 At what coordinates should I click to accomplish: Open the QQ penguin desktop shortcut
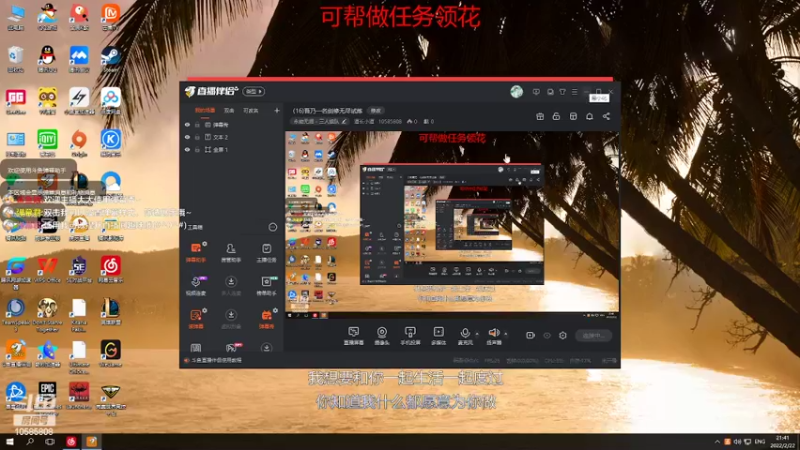[47, 59]
